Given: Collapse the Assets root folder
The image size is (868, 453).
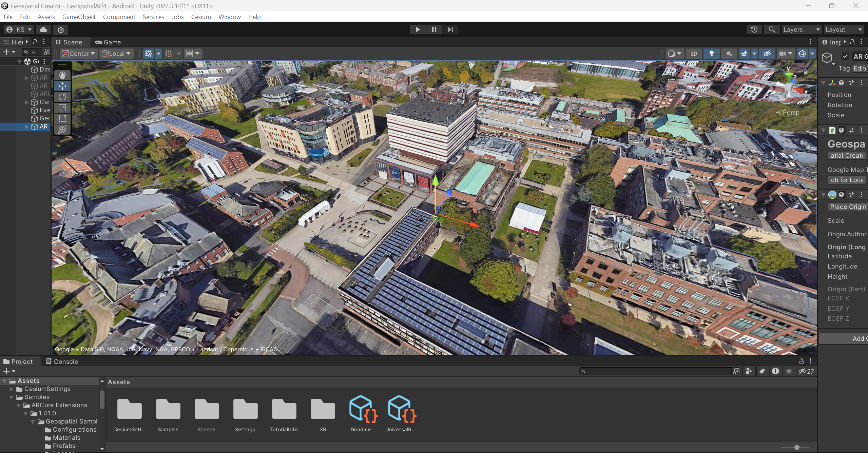Looking at the screenshot, I should tap(4, 381).
